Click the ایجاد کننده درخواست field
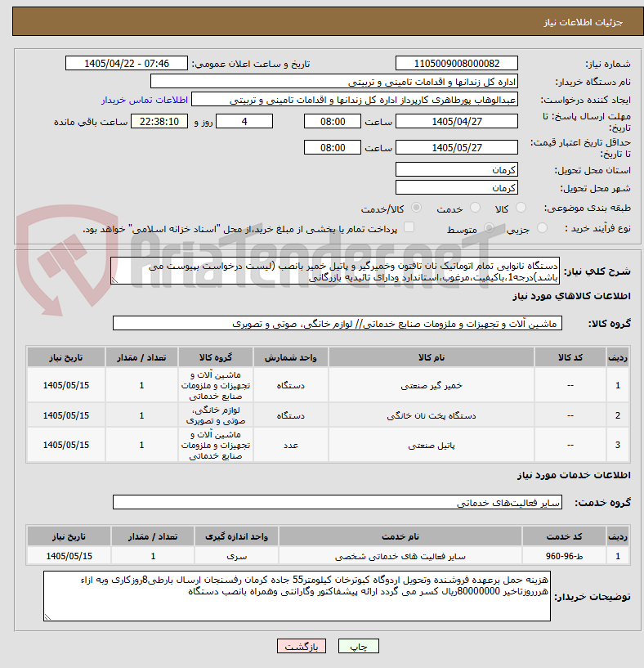Screen dimensions: 644x668 [355, 100]
